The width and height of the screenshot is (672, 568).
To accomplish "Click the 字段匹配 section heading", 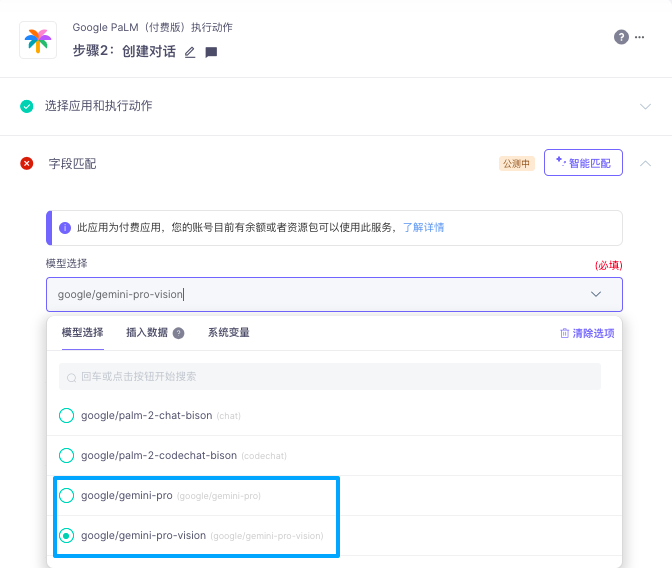I will click(x=72, y=164).
